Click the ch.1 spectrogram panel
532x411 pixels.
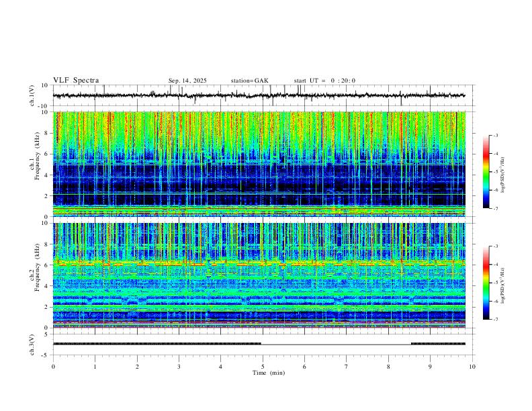point(259,164)
